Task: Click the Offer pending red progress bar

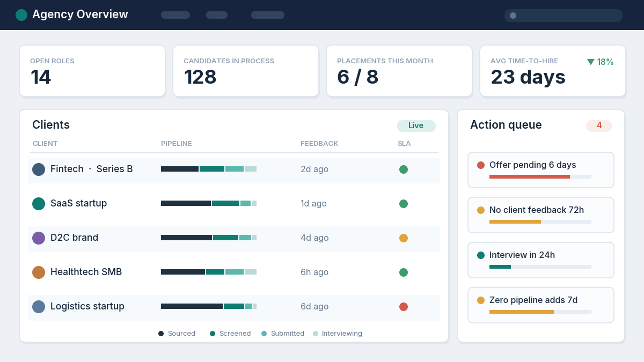Action: click(540, 176)
